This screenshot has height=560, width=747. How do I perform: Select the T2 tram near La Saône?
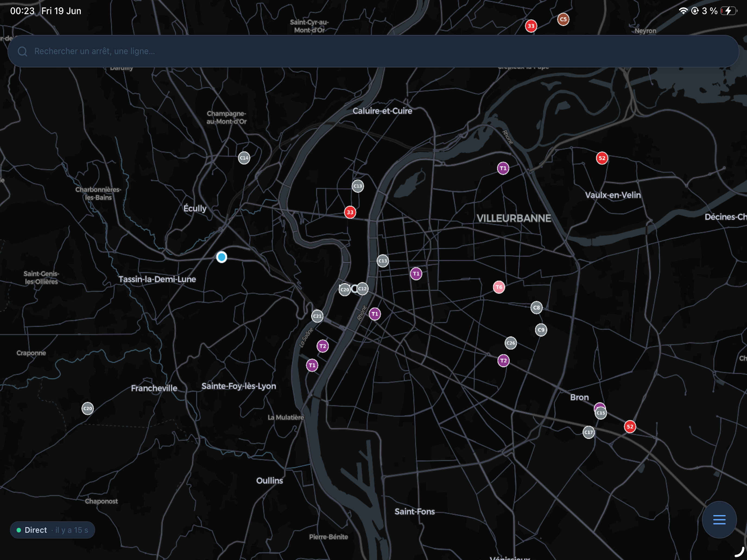click(x=322, y=346)
